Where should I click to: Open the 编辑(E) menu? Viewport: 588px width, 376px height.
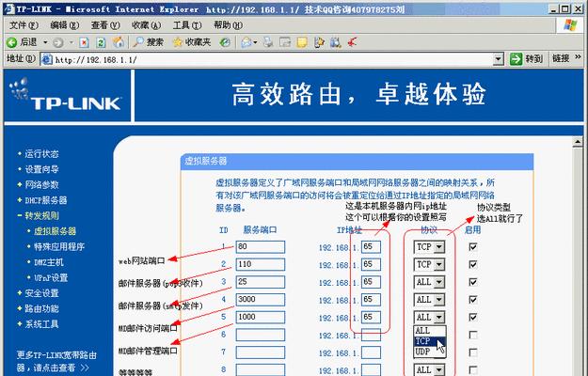65,25
